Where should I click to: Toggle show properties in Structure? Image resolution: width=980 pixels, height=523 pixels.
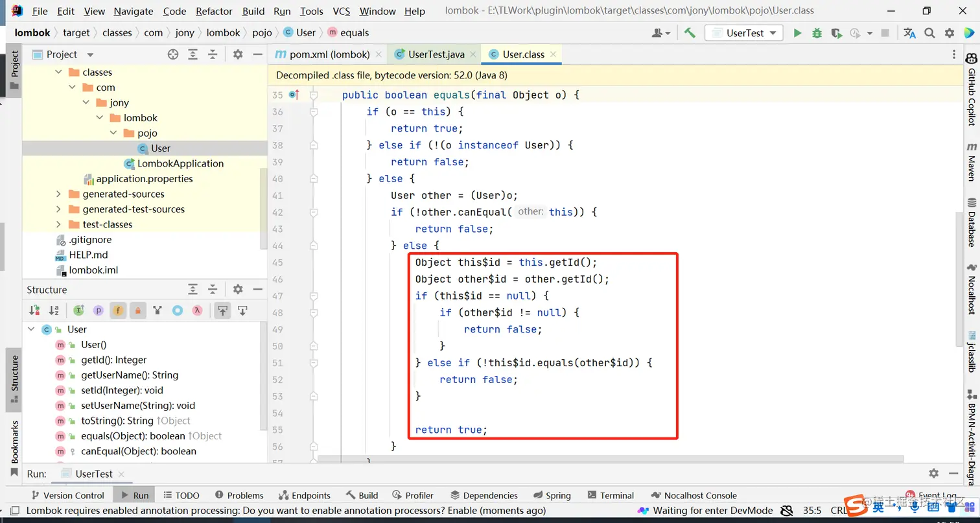[x=99, y=310]
